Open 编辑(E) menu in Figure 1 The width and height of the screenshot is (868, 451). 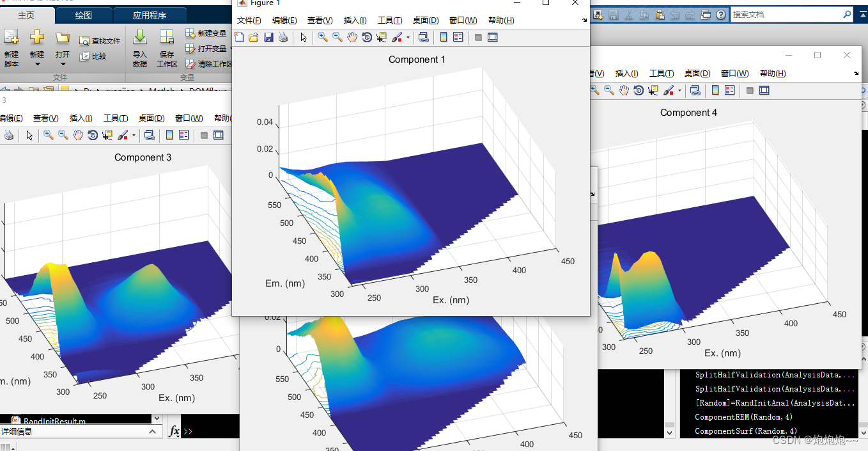coord(284,20)
